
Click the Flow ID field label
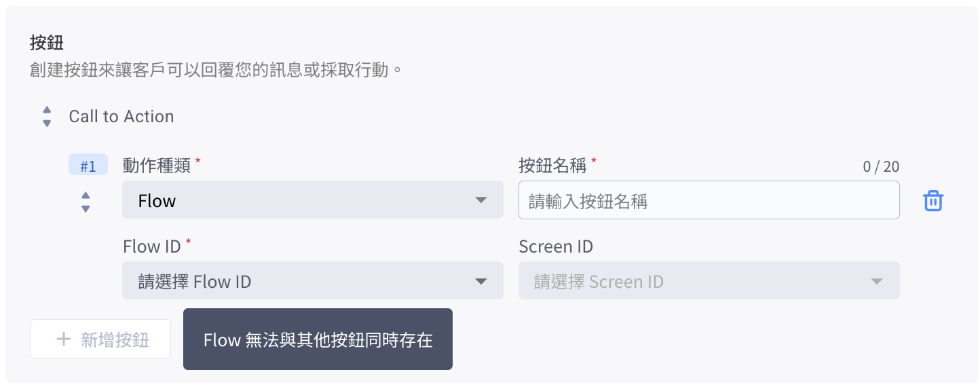pyautogui.click(x=152, y=246)
